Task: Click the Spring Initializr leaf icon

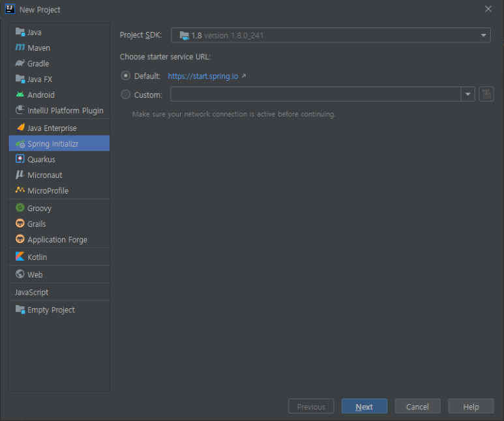Action: pyautogui.click(x=20, y=143)
